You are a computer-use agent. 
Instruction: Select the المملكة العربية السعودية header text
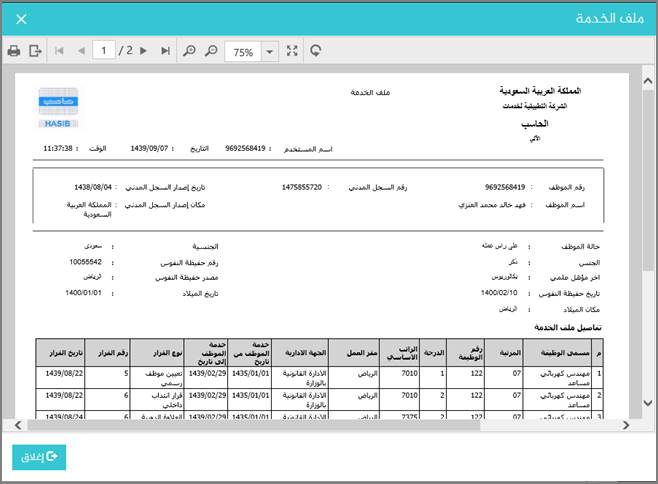tap(540, 90)
